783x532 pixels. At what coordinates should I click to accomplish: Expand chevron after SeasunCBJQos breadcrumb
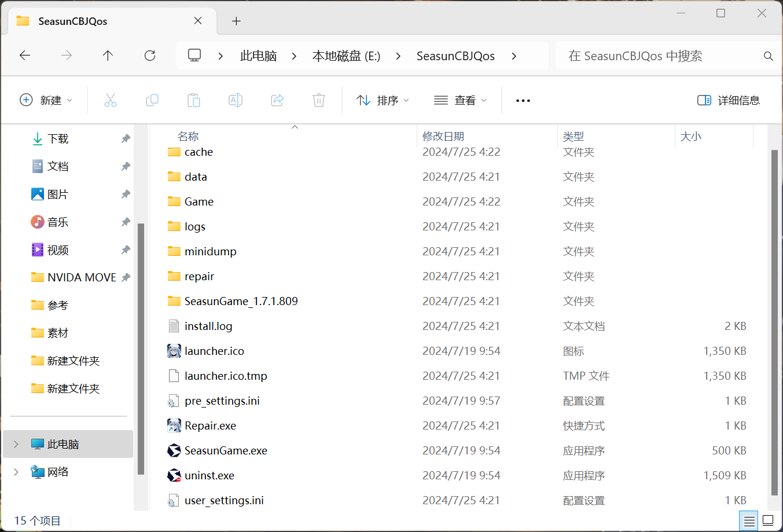[514, 56]
